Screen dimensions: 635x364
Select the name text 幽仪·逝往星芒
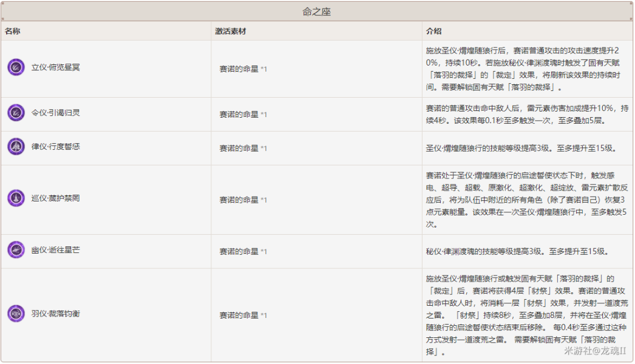[55, 250]
